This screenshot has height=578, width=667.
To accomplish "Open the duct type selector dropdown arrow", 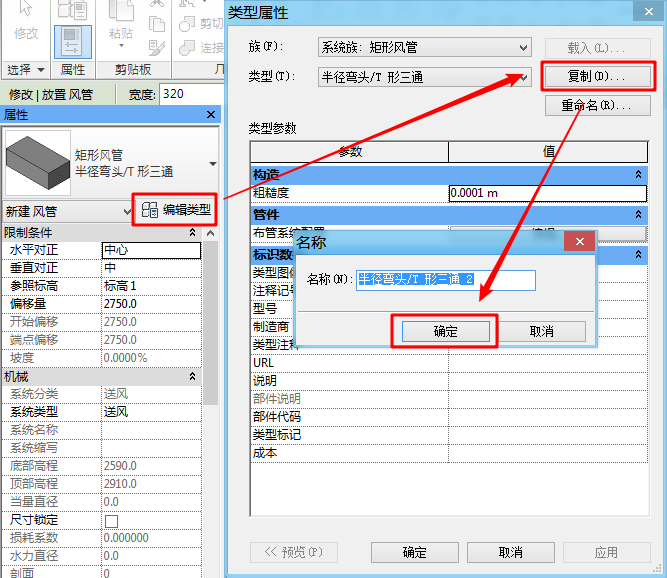I will (x=213, y=164).
